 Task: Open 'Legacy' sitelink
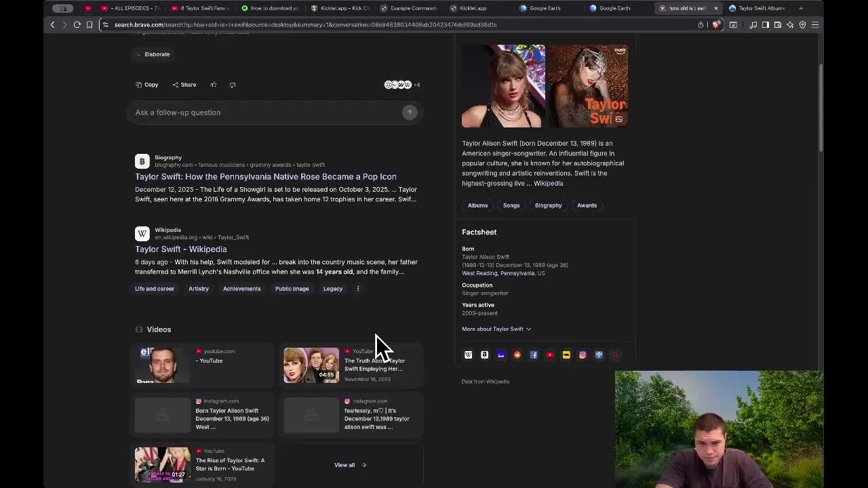333,289
